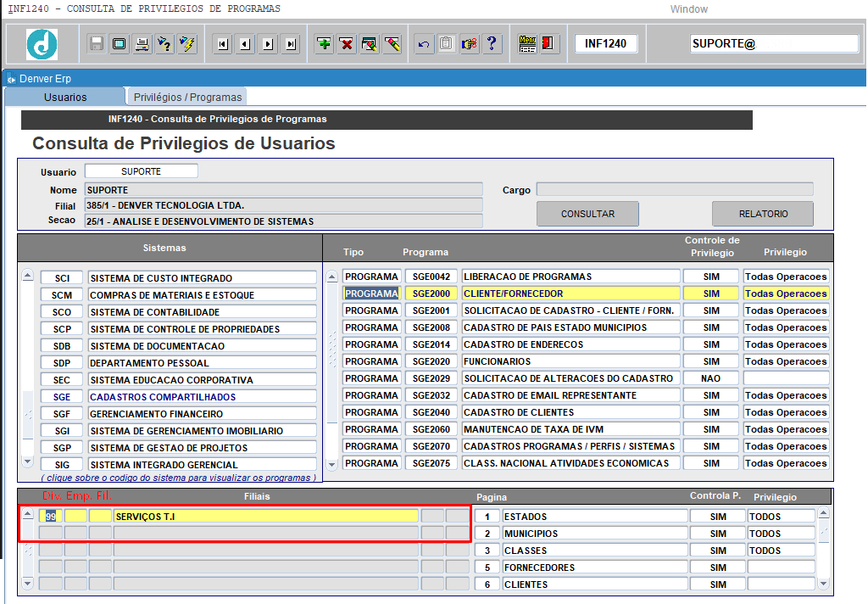
Task: Click the red door exit icon
Action: pos(548,44)
